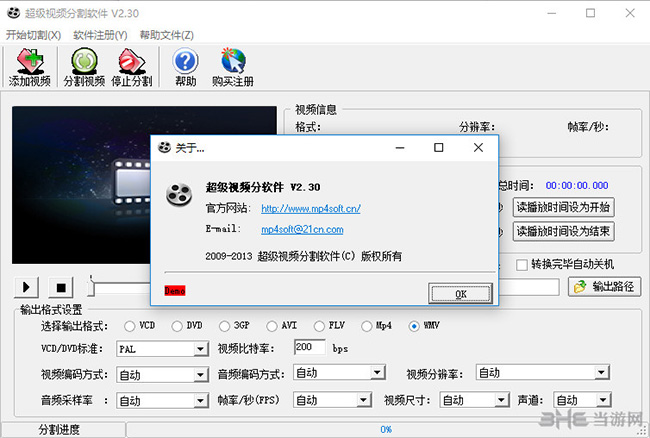Image resolution: width=650 pixels, height=438 pixels.
Task: Click the red Demo label
Action: [x=175, y=290]
